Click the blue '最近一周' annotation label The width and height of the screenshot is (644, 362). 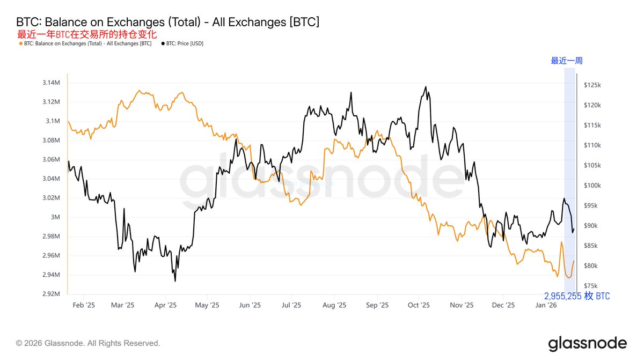[x=567, y=61]
